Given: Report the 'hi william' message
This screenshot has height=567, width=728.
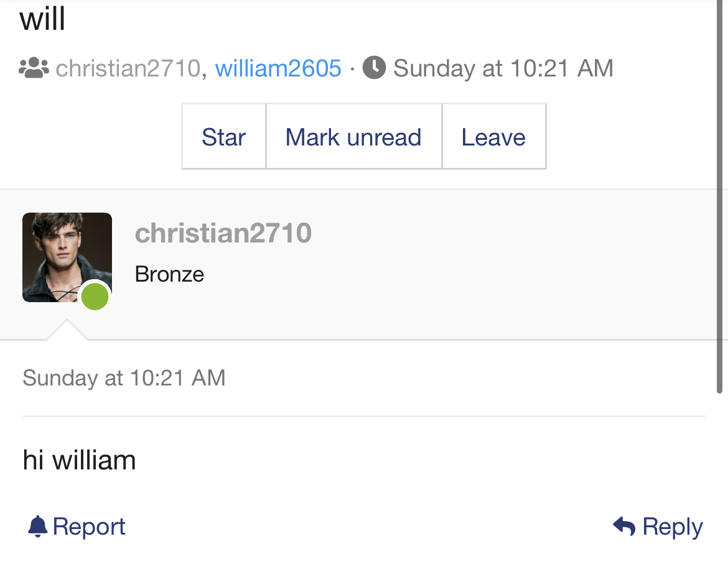Looking at the screenshot, I should tap(77, 527).
